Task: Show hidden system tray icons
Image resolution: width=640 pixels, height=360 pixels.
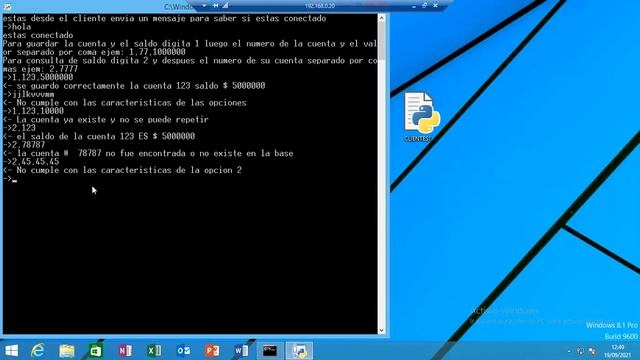Action: tap(569, 351)
